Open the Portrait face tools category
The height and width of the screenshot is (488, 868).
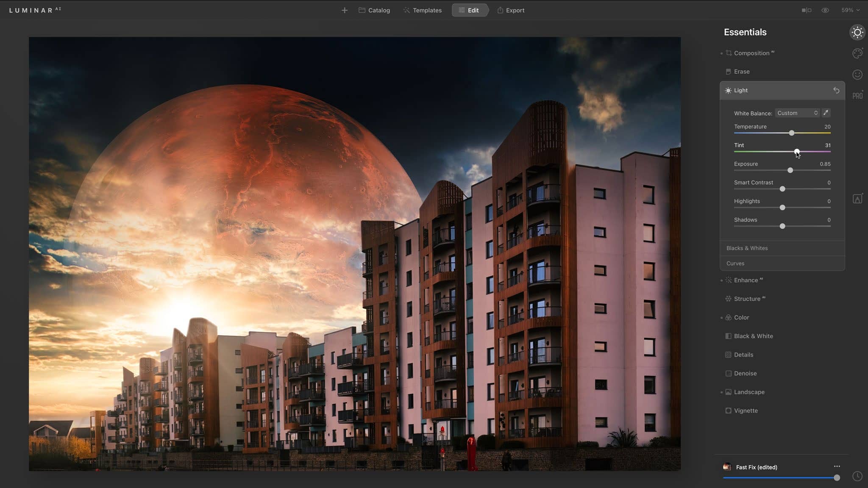click(x=857, y=75)
